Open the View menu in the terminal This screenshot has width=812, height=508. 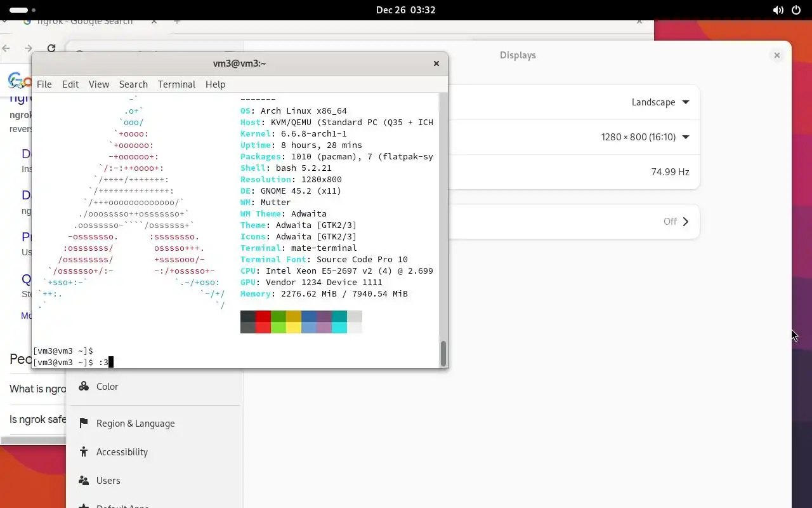pyautogui.click(x=99, y=84)
